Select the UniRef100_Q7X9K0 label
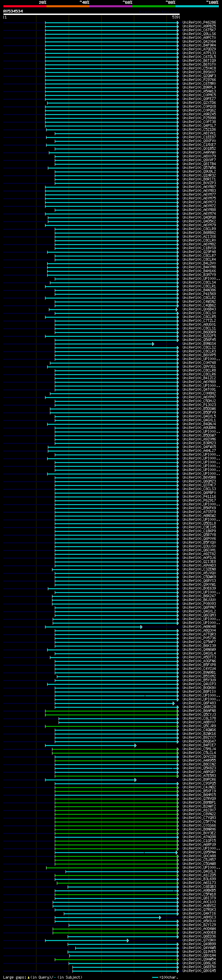 click(199, 940)
